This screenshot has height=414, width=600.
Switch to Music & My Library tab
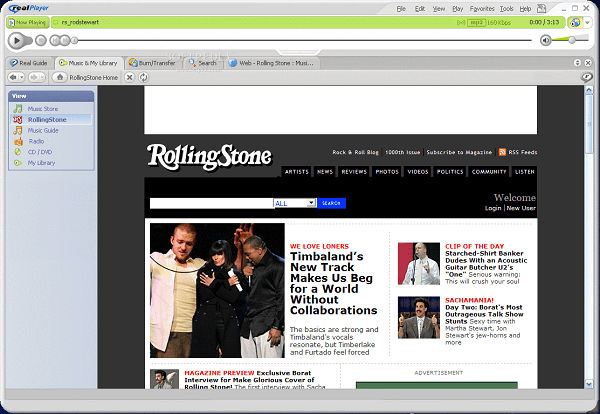[x=89, y=63]
